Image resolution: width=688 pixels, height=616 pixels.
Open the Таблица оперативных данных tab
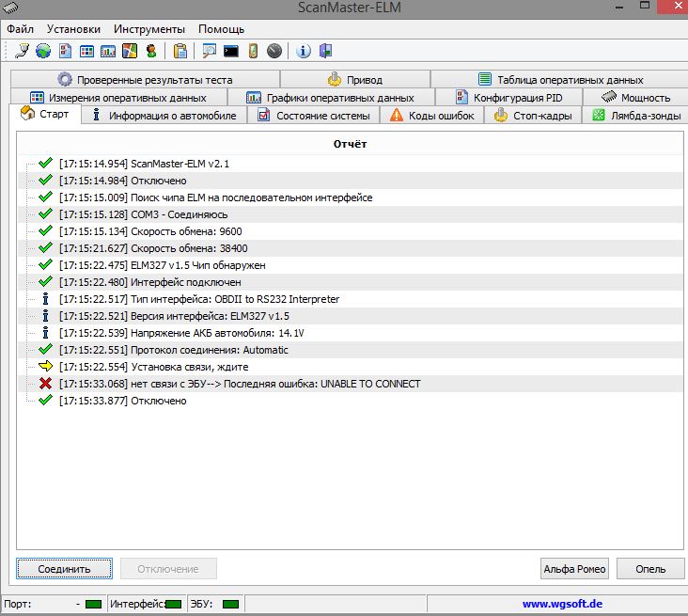[560, 80]
